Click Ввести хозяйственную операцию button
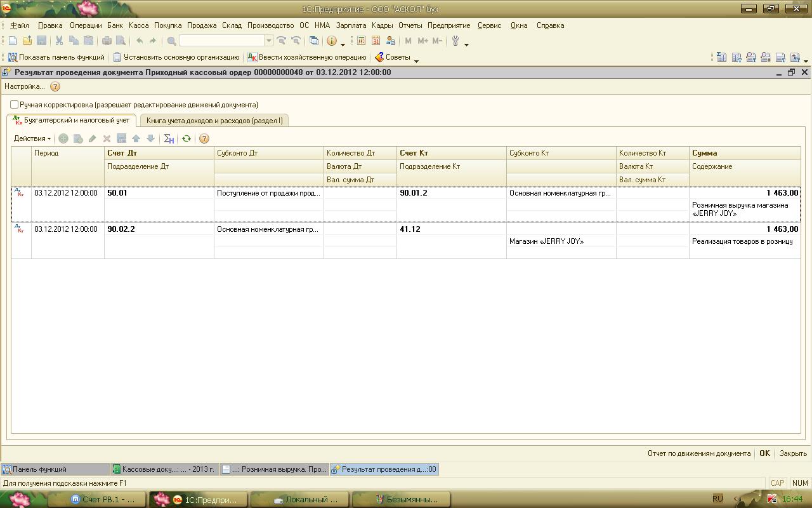This screenshot has height=508, width=812. coord(307,57)
